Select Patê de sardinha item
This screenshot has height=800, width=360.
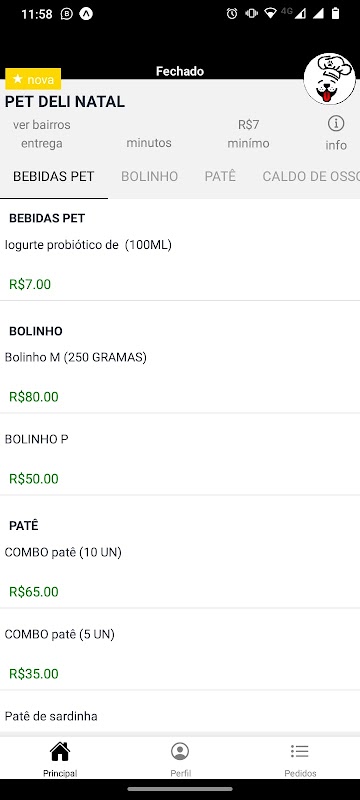tap(180, 713)
